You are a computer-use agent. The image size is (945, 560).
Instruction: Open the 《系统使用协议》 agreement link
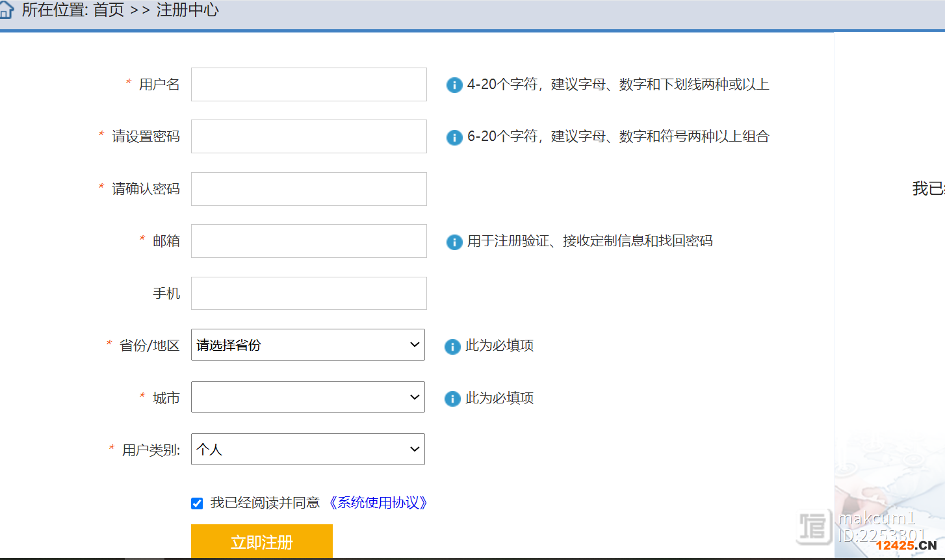[378, 503]
